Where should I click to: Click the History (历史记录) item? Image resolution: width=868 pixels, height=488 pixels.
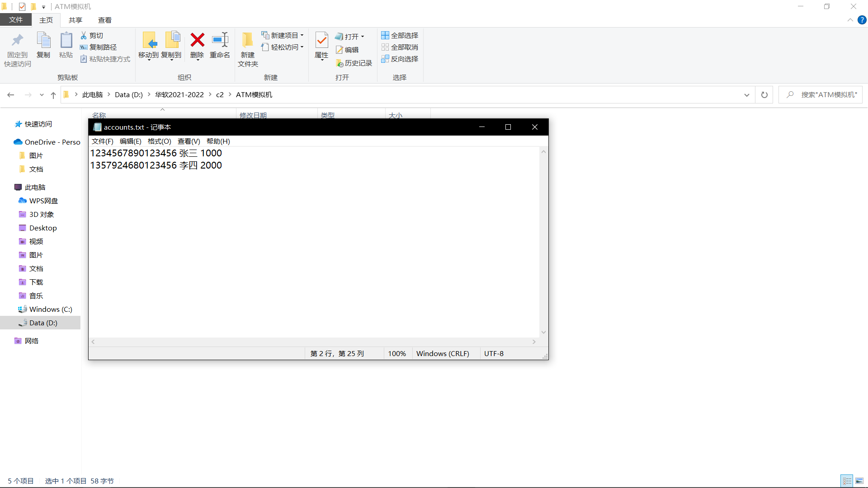[354, 63]
